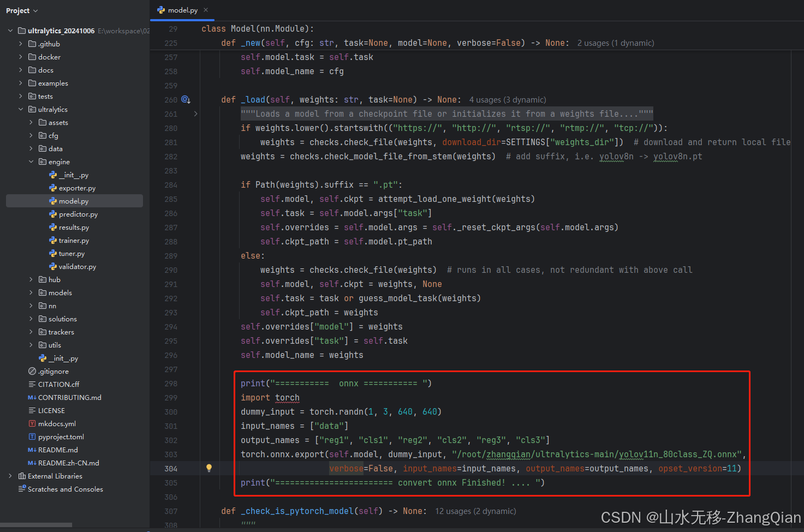Select results.py Python file icon
This screenshot has width=804, height=532.
(x=53, y=227)
